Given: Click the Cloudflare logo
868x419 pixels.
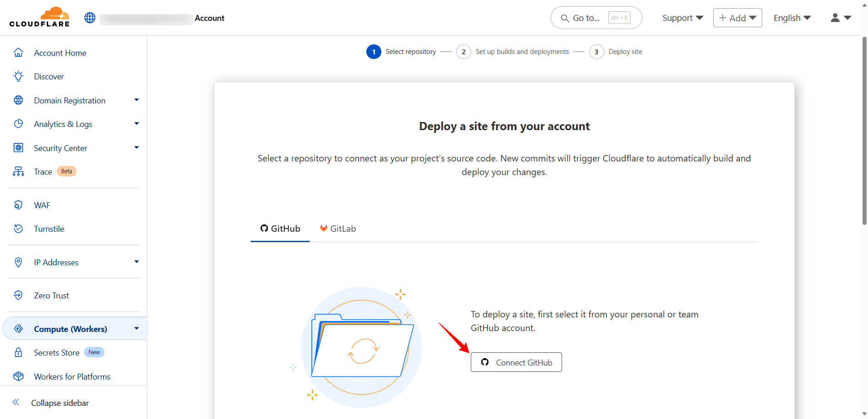Looking at the screenshot, I should [39, 17].
